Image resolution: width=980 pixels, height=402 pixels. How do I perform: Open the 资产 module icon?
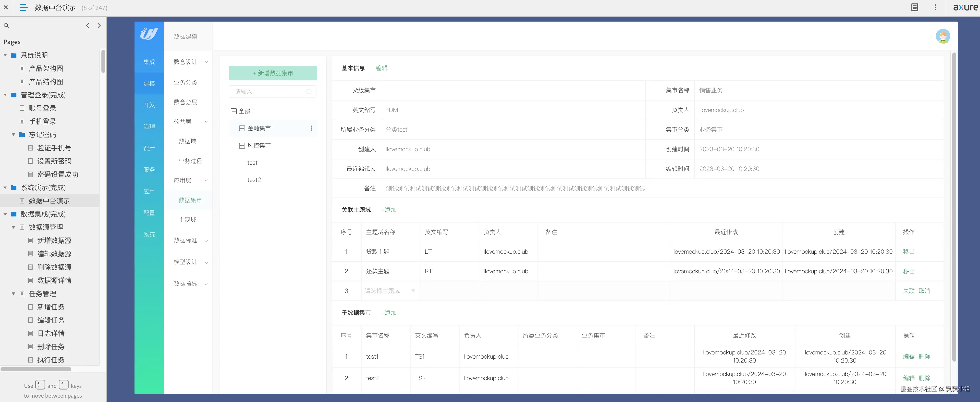149,148
